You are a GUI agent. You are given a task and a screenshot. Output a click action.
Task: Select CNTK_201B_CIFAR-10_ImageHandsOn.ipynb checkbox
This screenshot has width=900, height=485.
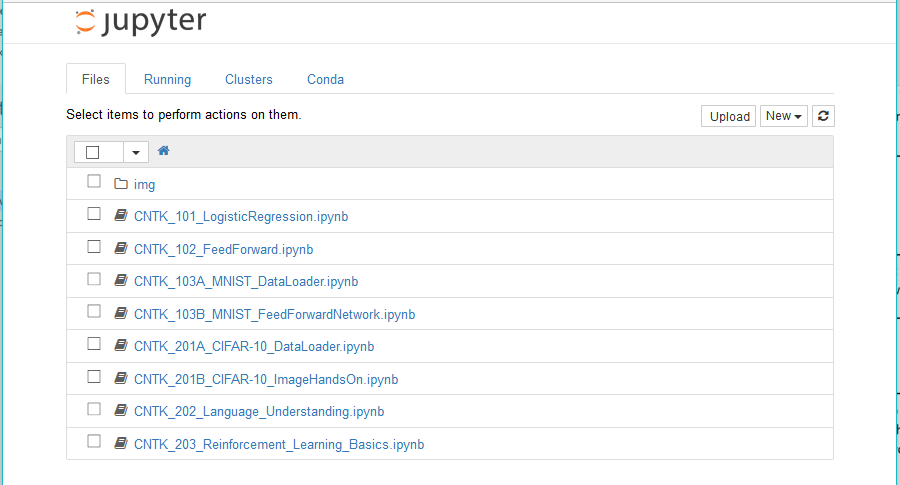click(94, 377)
